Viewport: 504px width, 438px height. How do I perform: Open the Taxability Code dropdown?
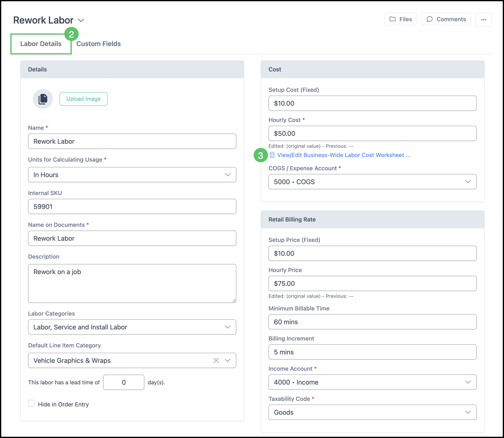point(372,412)
